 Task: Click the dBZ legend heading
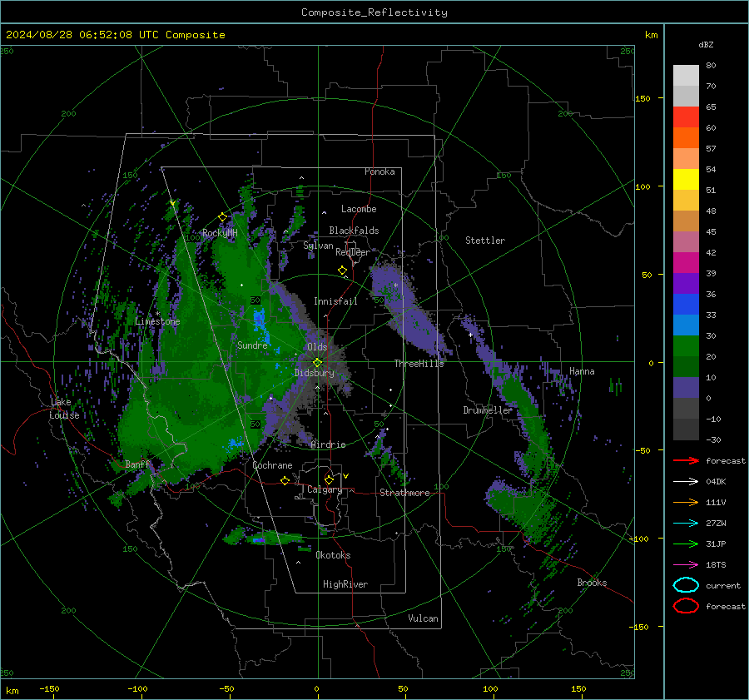(706, 44)
